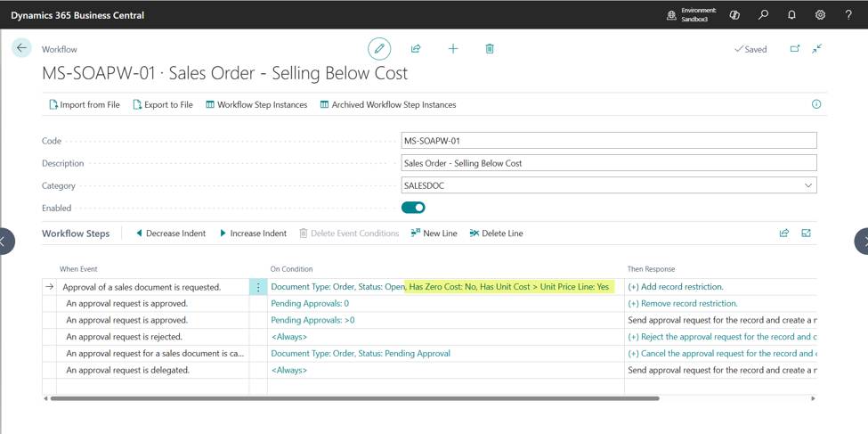Open the settings gear icon
This screenshot has height=434, width=868.
coord(821,15)
